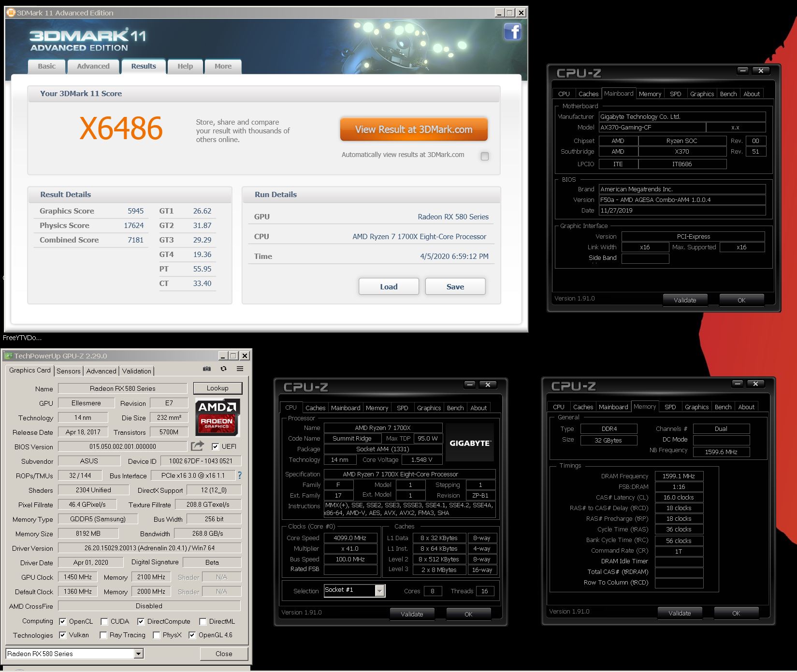Maximize the GPU-Z window
This screenshot has width=797, height=672.
coord(233,356)
